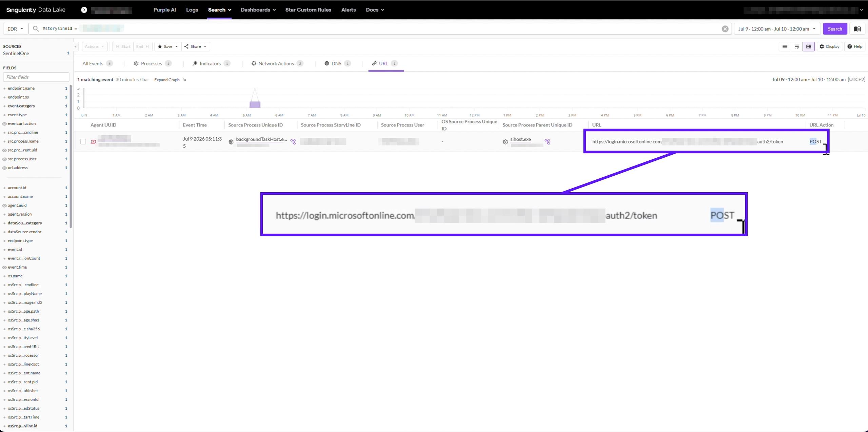The width and height of the screenshot is (868, 432).
Task: Open the Display settings button
Action: [829, 46]
